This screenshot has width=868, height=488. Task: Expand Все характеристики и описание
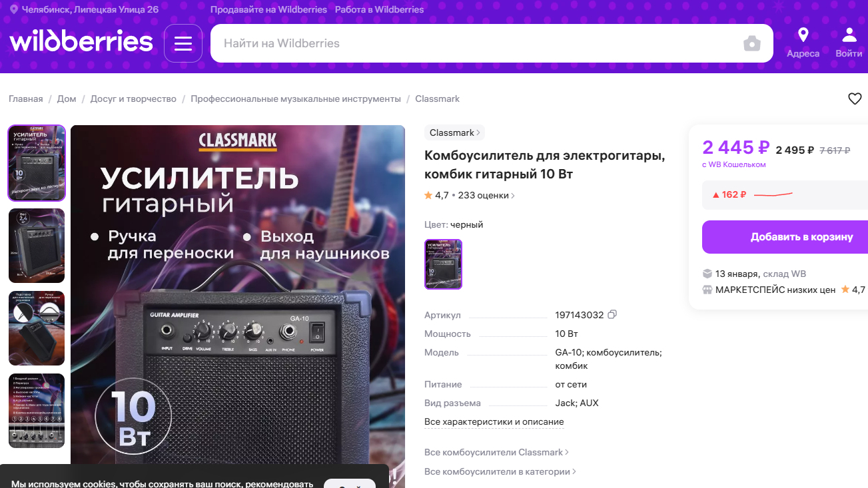click(494, 422)
